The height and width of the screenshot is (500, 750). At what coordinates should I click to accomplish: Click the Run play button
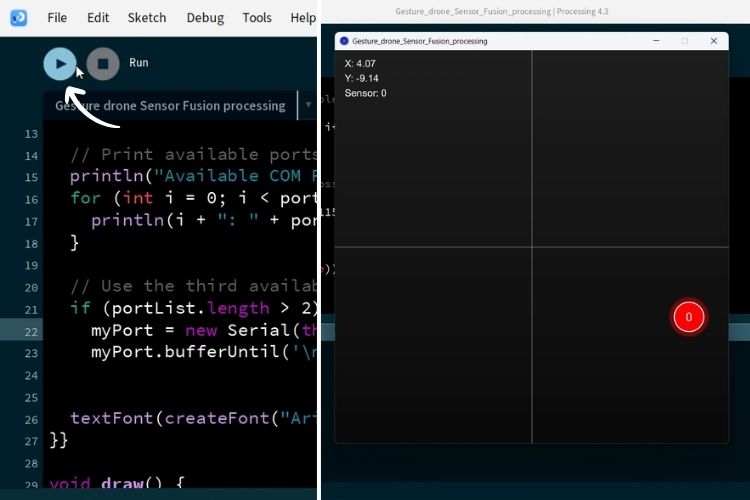60,64
